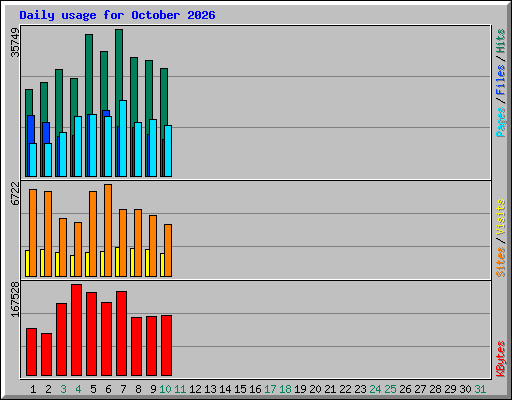The width and height of the screenshot is (512, 400).
Task: Click green day 18 on the x-axis
Action: [x=285, y=389]
